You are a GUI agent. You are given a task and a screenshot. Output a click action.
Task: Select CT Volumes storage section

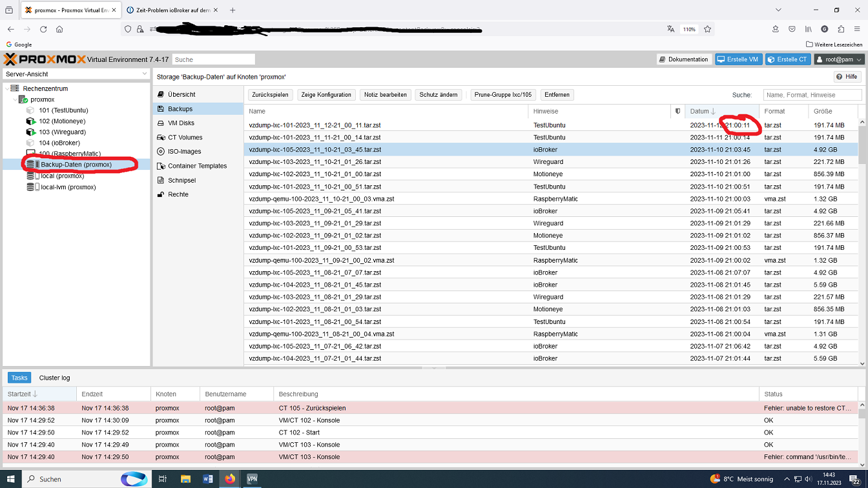click(185, 137)
